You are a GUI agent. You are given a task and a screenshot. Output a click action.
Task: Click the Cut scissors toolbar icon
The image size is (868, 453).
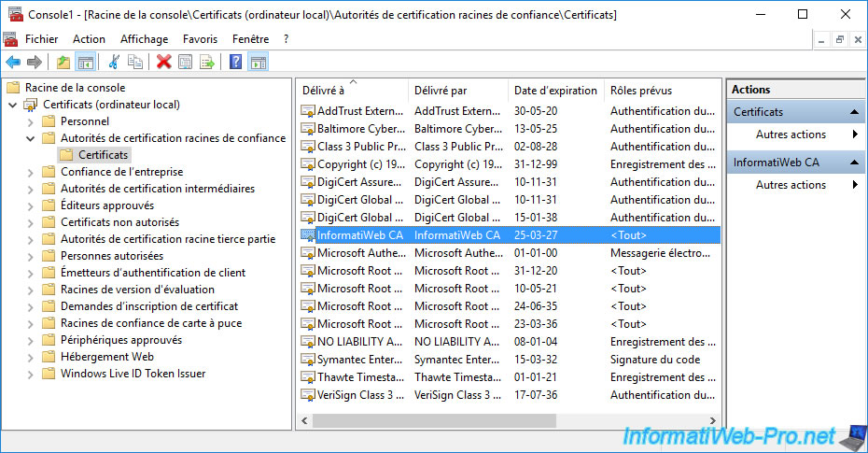(114, 62)
